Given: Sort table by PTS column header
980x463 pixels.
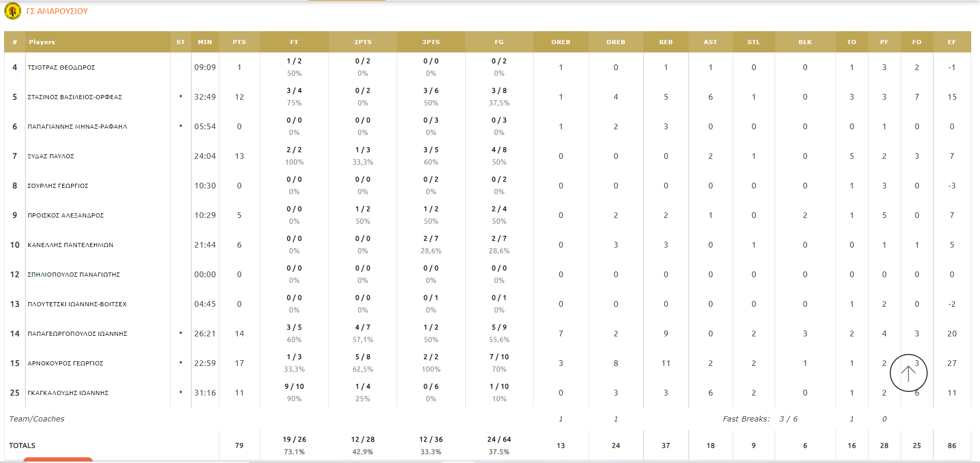Looking at the screenshot, I should tap(239, 42).
